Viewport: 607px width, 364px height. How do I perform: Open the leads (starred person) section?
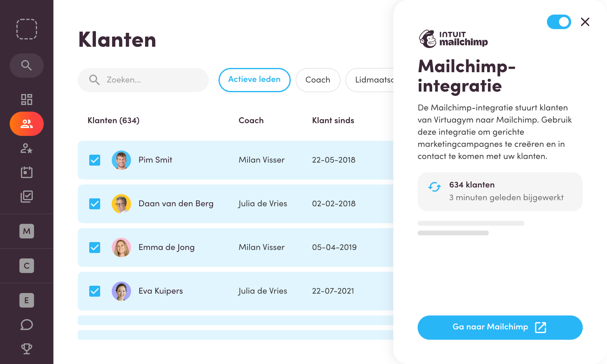(x=27, y=149)
